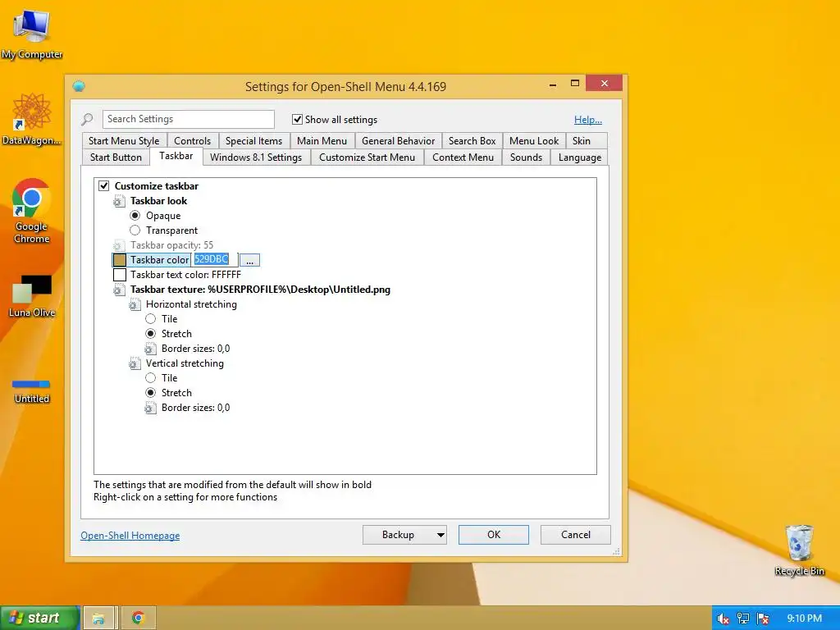Select Transparent taskbar look
This screenshot has height=630, width=840.
(135, 231)
